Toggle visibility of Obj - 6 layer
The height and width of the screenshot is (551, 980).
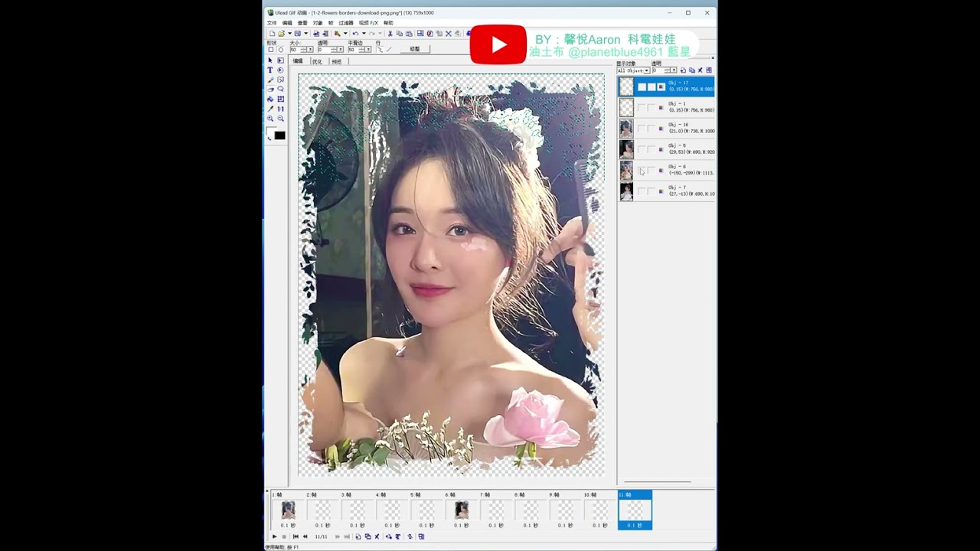coord(642,171)
